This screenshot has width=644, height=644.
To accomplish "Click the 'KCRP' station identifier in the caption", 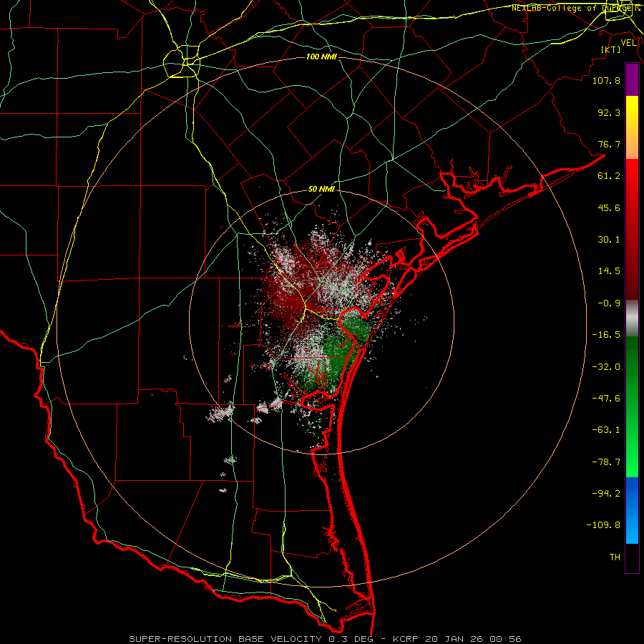I will 406,639.
